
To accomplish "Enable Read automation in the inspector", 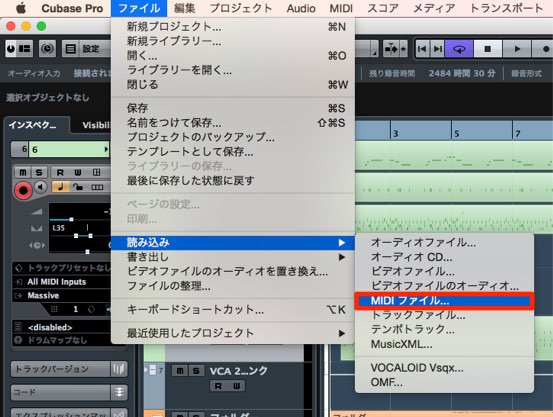I will tap(60, 173).
